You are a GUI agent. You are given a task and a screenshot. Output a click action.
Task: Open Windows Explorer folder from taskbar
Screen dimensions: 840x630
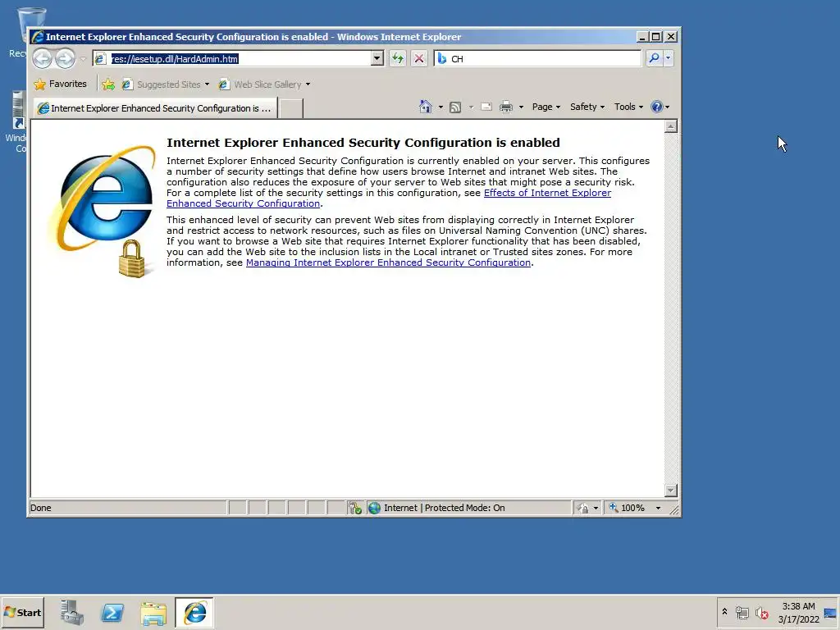click(x=153, y=612)
